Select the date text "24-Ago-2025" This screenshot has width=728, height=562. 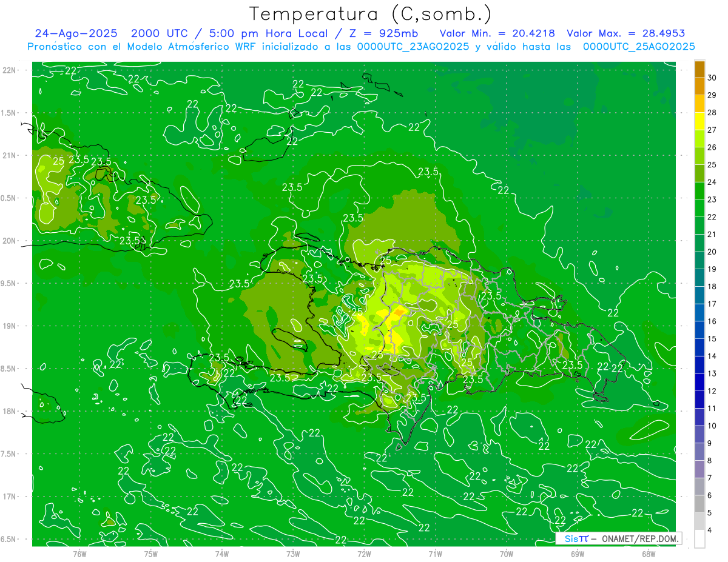(77, 33)
